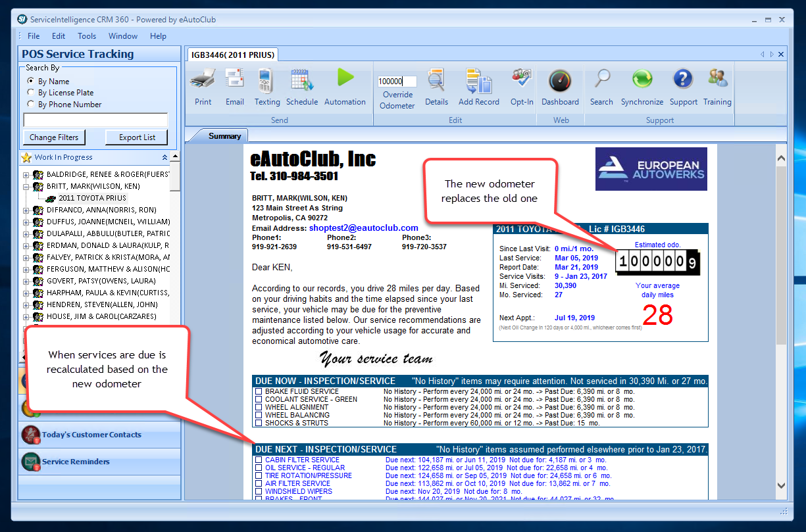This screenshot has width=806, height=532.
Task: Select the By Phone Number radio button
Action: click(x=31, y=104)
